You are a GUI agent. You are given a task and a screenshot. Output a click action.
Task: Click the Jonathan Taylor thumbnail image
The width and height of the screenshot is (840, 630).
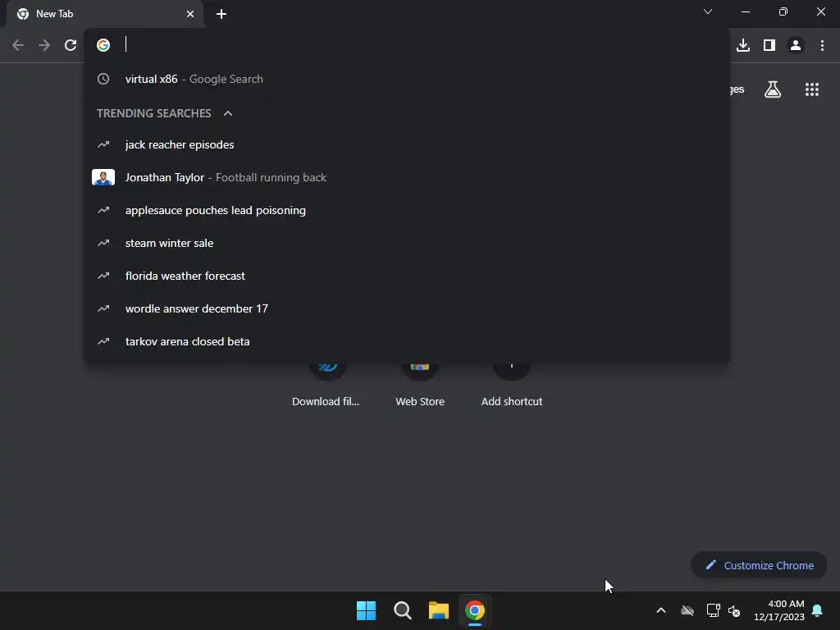pos(103,177)
